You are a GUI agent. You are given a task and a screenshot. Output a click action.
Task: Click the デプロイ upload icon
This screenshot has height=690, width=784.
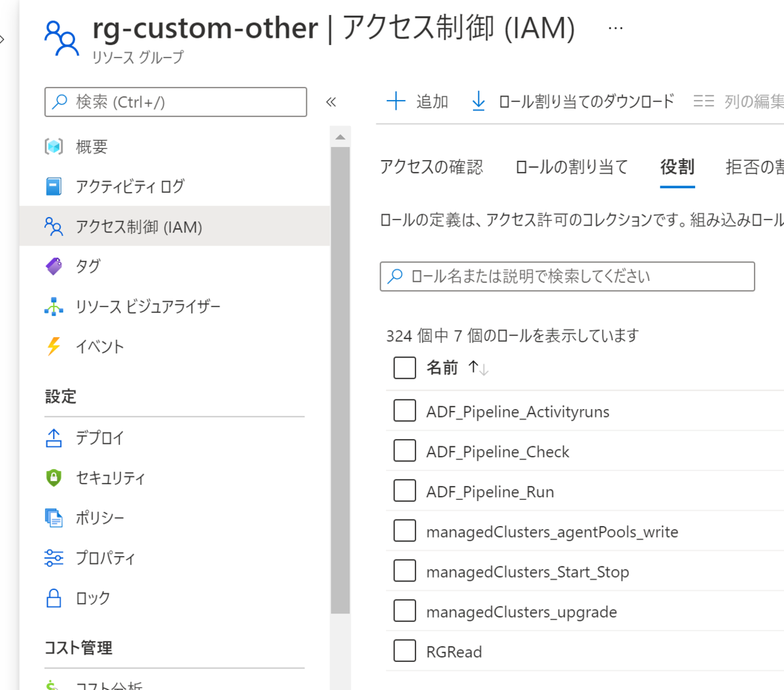pos(54,438)
